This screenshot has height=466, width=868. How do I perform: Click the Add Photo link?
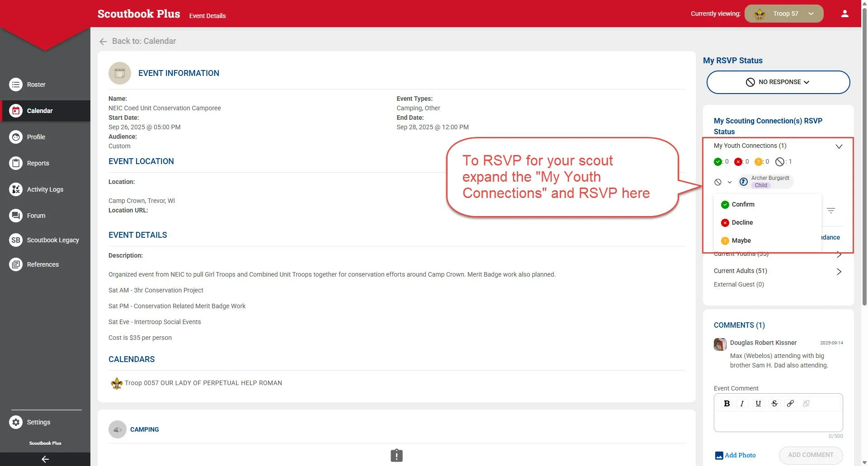(736, 455)
